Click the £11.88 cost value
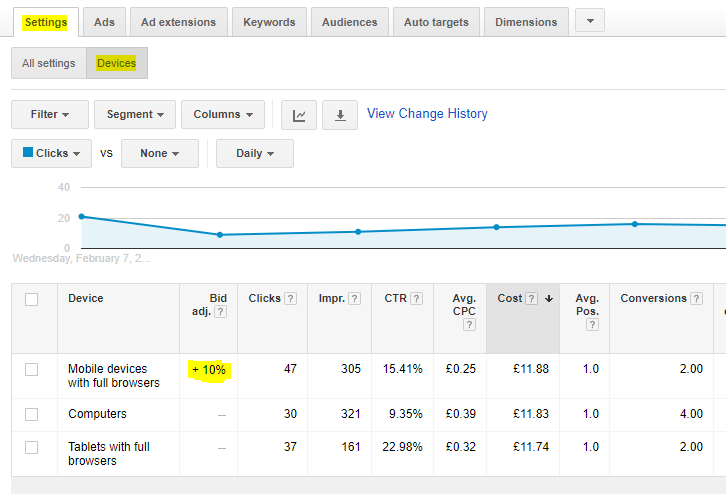This screenshot has height=494, width=726. pos(531,369)
